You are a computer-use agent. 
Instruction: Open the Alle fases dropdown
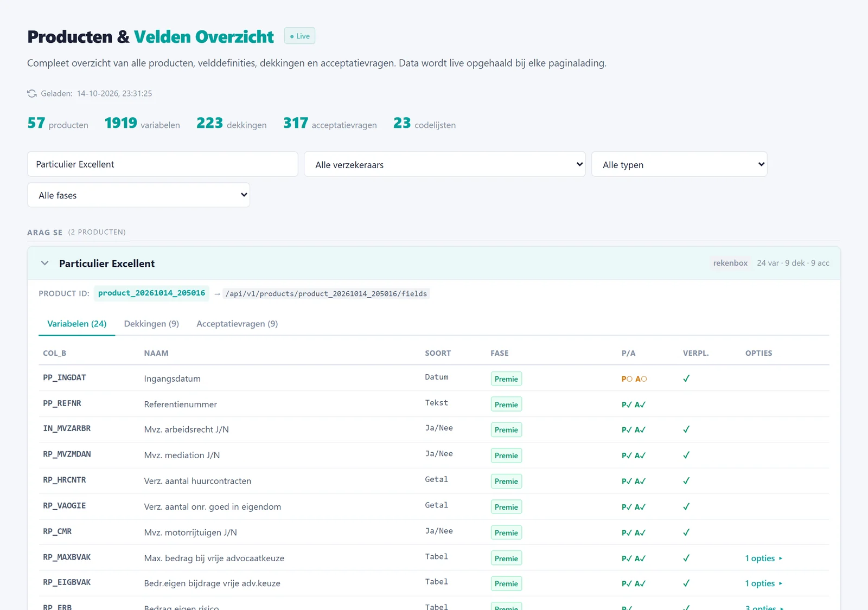point(138,195)
